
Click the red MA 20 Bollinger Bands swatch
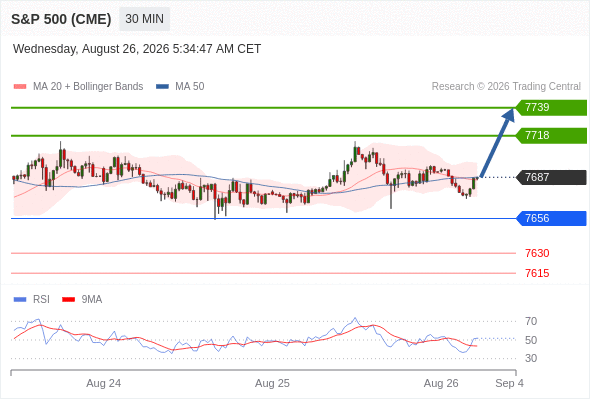click(20, 87)
